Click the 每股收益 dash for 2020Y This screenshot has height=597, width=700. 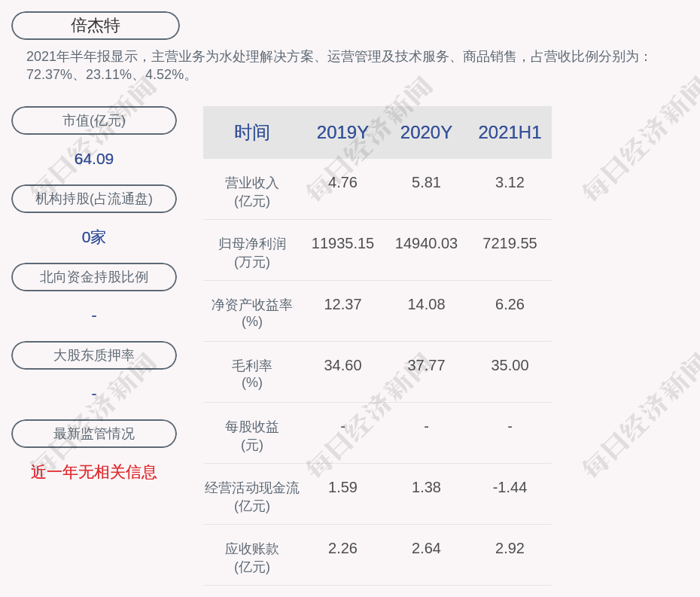[x=426, y=426]
